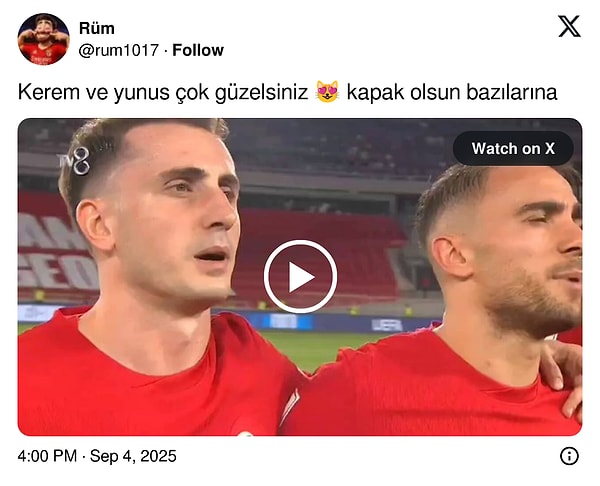Screen dimensions: 600x486
Task: Click the phrase kapak olsun bazılarına
Action: click(x=452, y=92)
